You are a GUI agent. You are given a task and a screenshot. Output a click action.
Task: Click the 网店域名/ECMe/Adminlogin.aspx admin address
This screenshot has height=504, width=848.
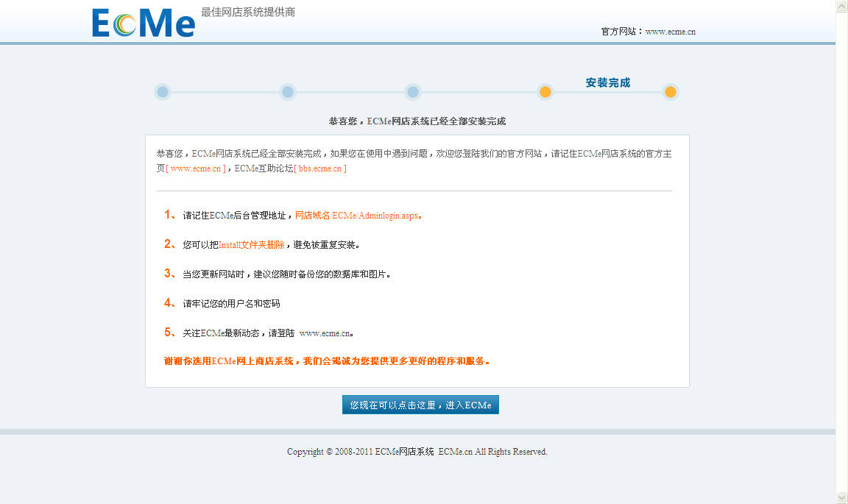[x=357, y=216]
